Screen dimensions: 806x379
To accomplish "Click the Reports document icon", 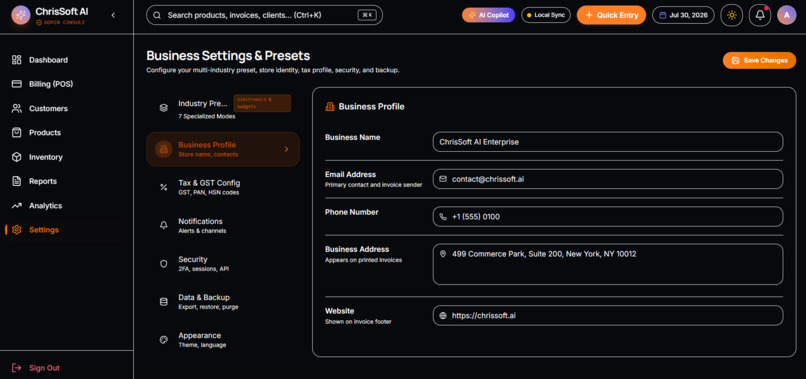I will click(x=16, y=181).
